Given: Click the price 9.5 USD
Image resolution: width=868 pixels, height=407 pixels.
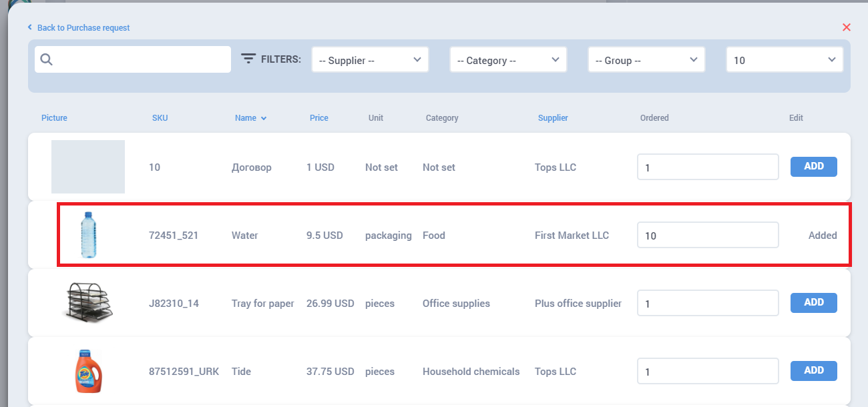Looking at the screenshot, I should point(324,236).
